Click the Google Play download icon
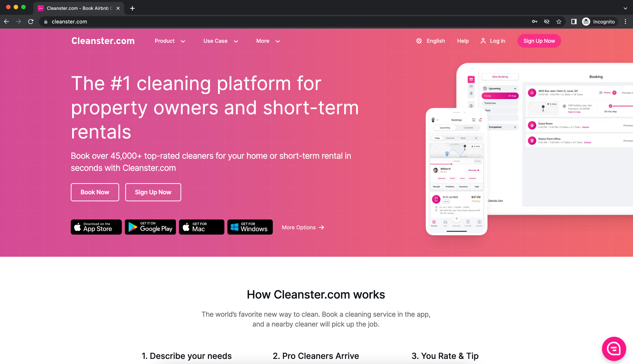 [x=149, y=227]
